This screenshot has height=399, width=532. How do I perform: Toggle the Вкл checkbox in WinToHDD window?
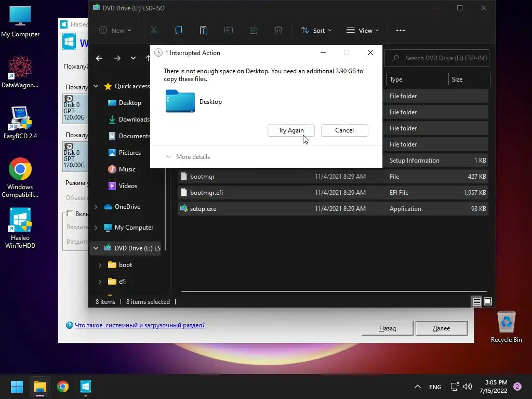click(70, 214)
